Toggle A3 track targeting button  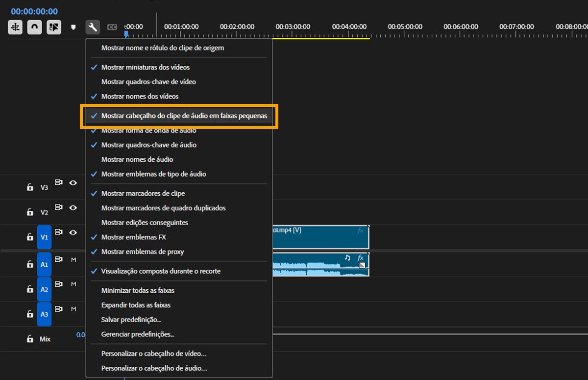pos(44,314)
